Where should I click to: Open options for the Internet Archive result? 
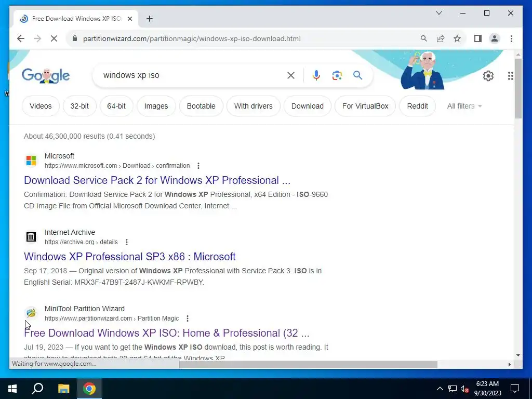127,242
